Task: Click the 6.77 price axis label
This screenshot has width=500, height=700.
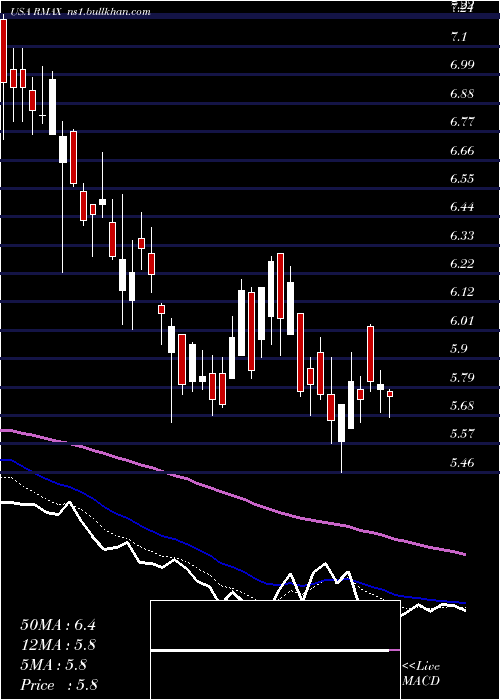Action: pos(462,121)
